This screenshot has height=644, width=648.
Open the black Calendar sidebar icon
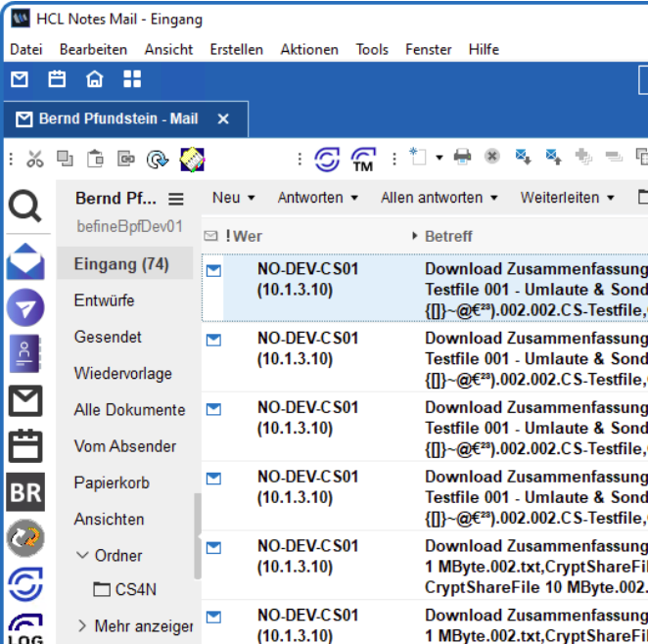pyautogui.click(x=25, y=445)
